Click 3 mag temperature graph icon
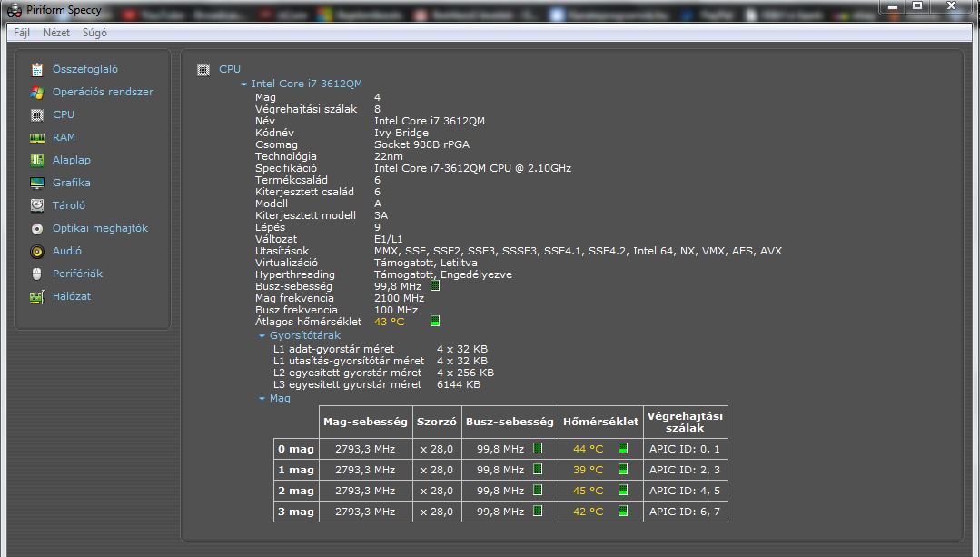Viewport: 980px width, 557px height. (622, 511)
